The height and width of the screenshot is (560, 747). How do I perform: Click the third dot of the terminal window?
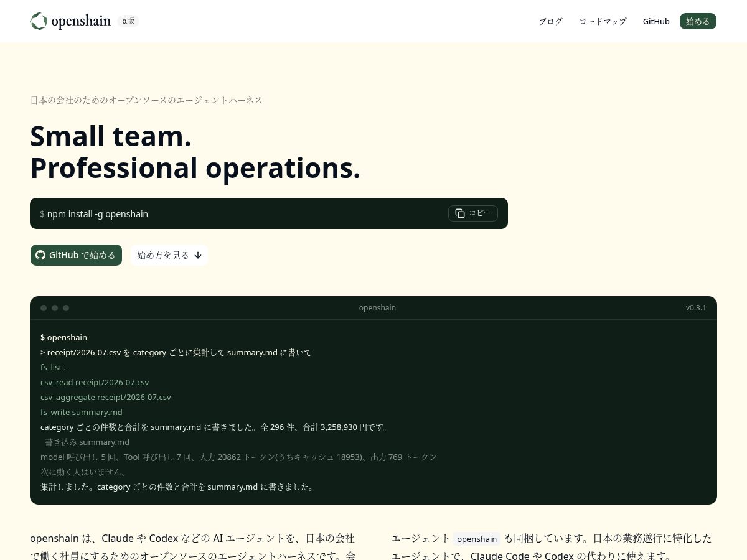tap(66, 308)
